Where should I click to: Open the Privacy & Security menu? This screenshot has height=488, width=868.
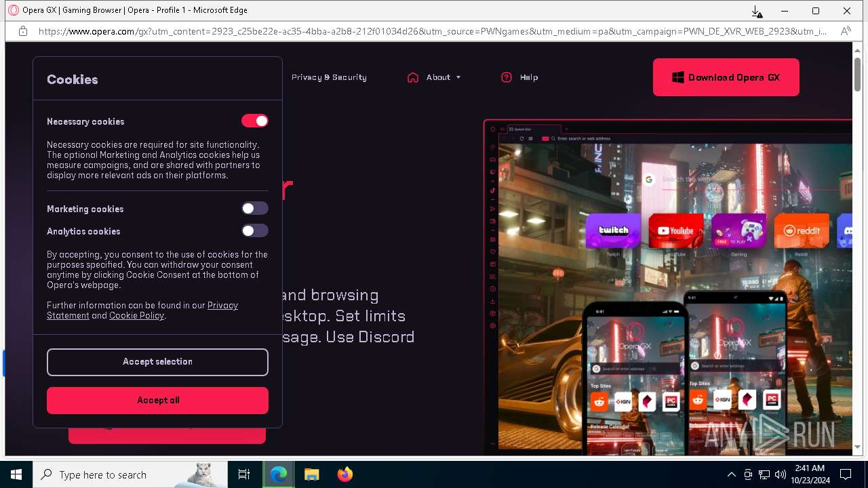pos(329,77)
